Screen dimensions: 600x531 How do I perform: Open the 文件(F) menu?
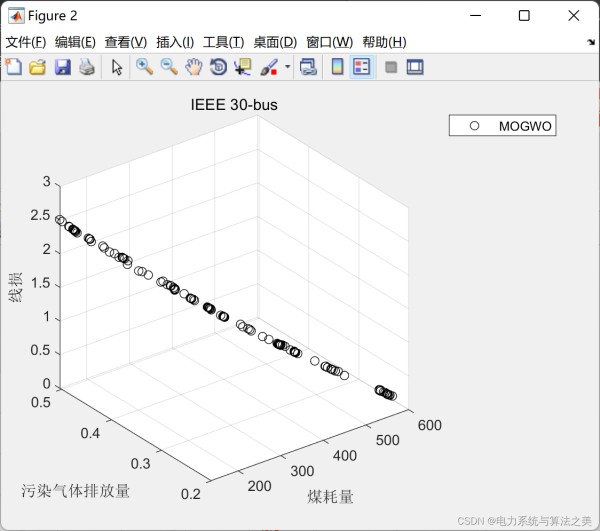26,42
